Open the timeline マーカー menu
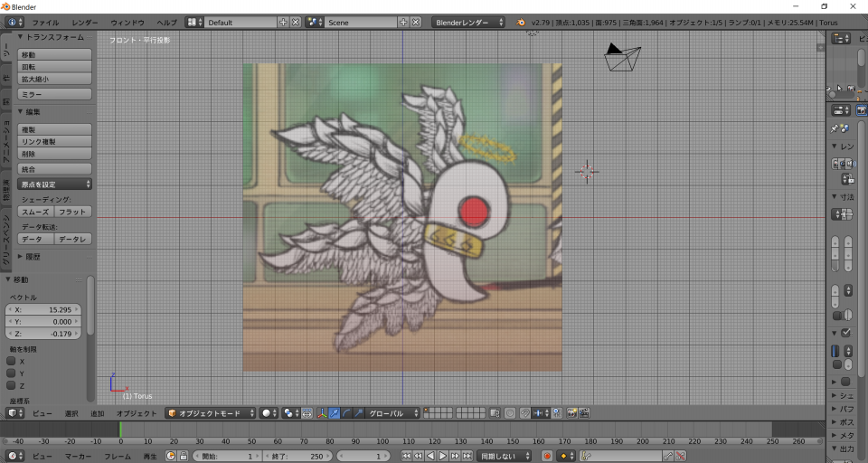This screenshot has width=868, height=463. [x=78, y=457]
